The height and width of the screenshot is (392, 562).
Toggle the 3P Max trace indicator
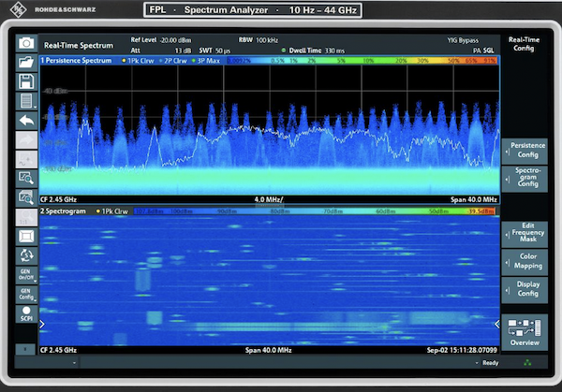pyautogui.click(x=208, y=60)
